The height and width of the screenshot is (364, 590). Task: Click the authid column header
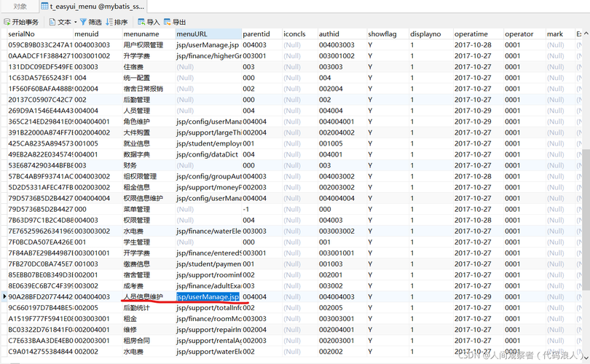[342, 33]
